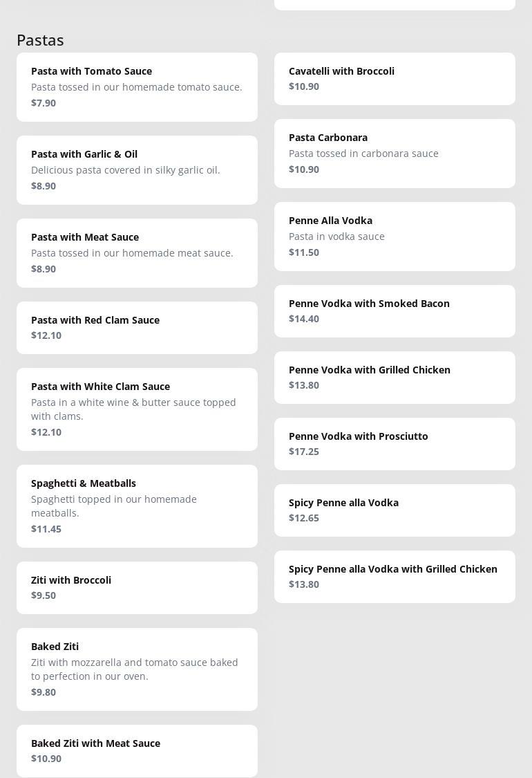Viewport: 532px width, 778px height.
Task: Select Ziti with Broccoli item
Action: pos(137,588)
